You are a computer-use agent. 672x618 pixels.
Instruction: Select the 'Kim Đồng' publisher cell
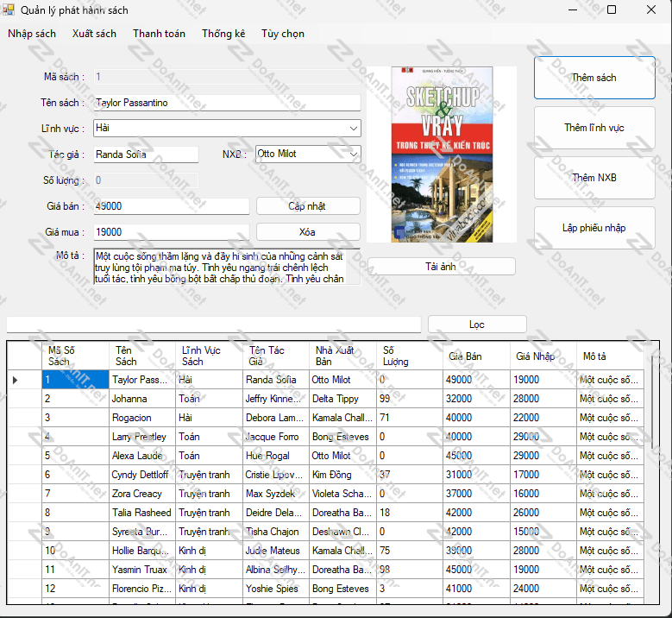coord(342,475)
